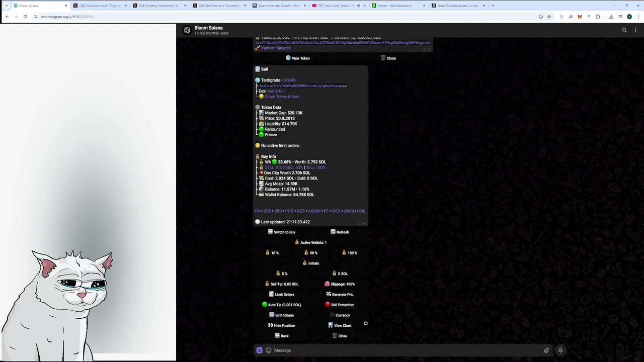Image resolution: width=644 pixels, height=362 pixels.
Task: Click Split tokens button
Action: [282, 315]
